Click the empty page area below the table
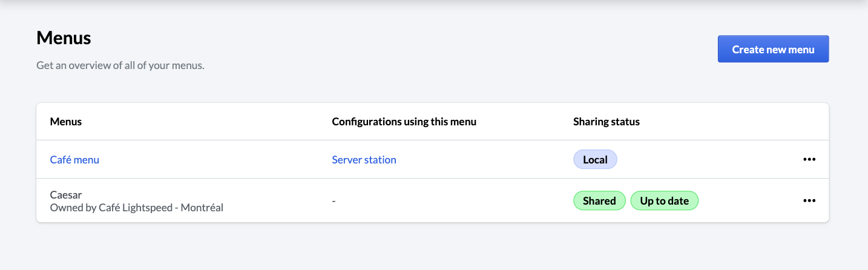 pyautogui.click(x=424, y=248)
